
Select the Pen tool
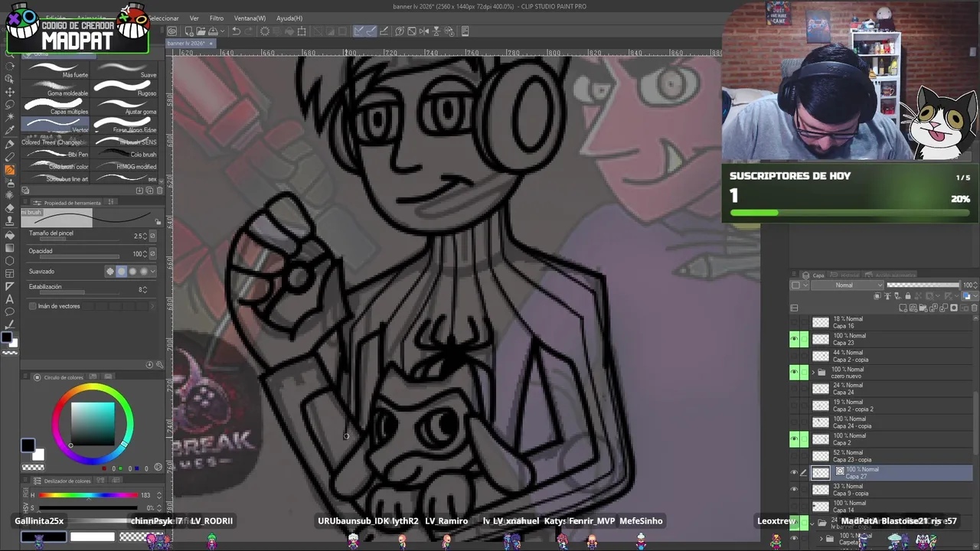[10, 145]
